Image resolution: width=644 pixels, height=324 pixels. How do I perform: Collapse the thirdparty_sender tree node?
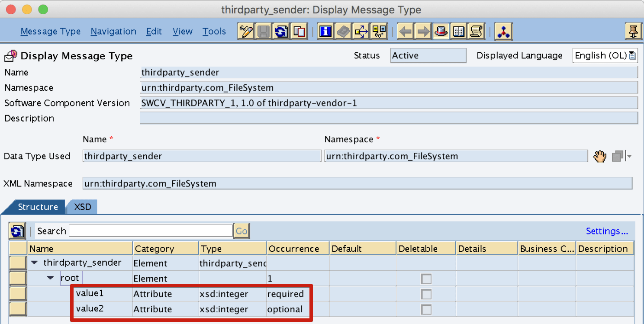pos(35,263)
